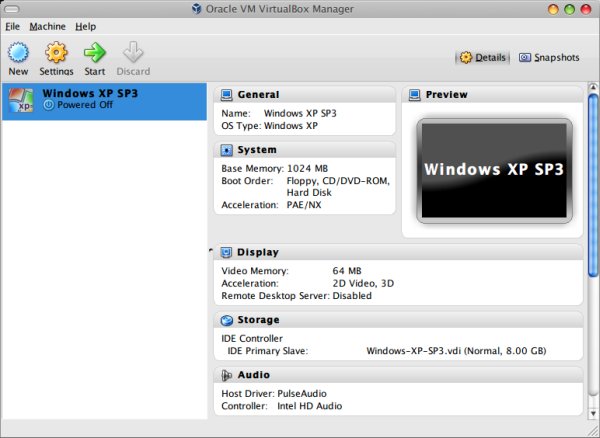This screenshot has width=600, height=438.
Task: Click the System section chip icon
Action: tap(226, 150)
